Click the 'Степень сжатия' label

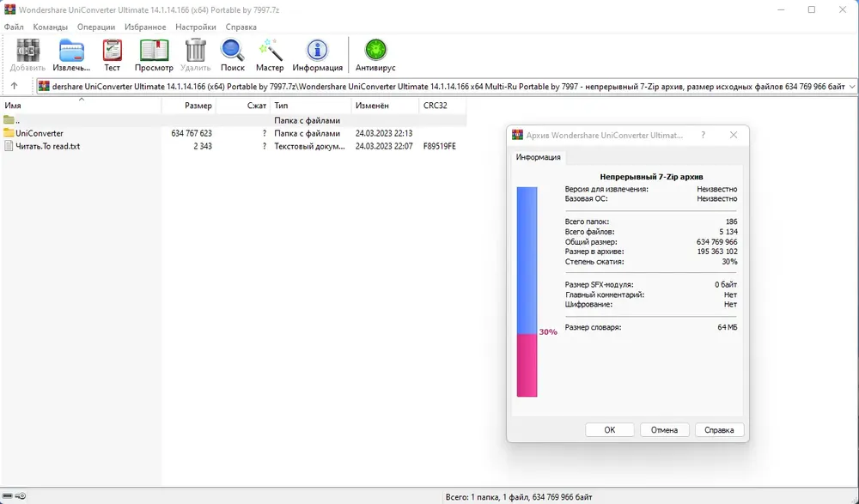point(594,262)
